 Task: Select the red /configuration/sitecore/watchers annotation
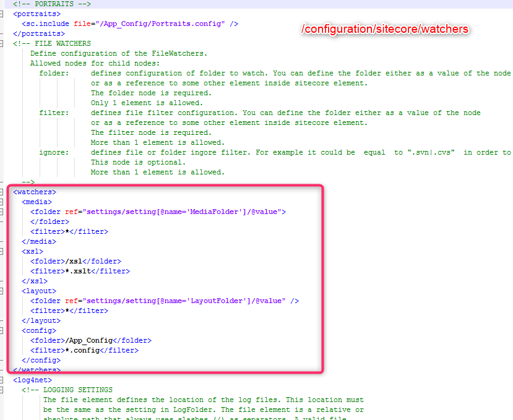point(384,28)
